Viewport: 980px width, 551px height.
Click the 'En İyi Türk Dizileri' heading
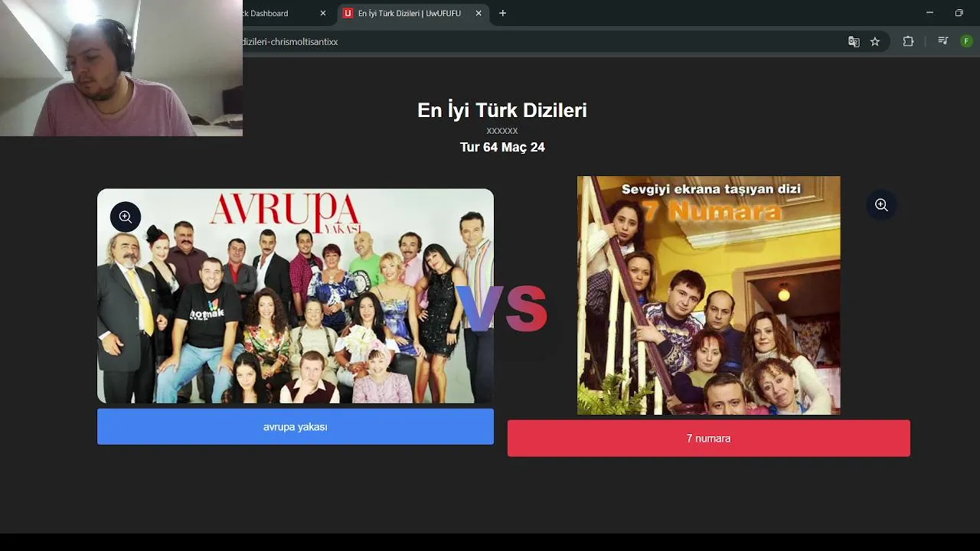click(502, 110)
